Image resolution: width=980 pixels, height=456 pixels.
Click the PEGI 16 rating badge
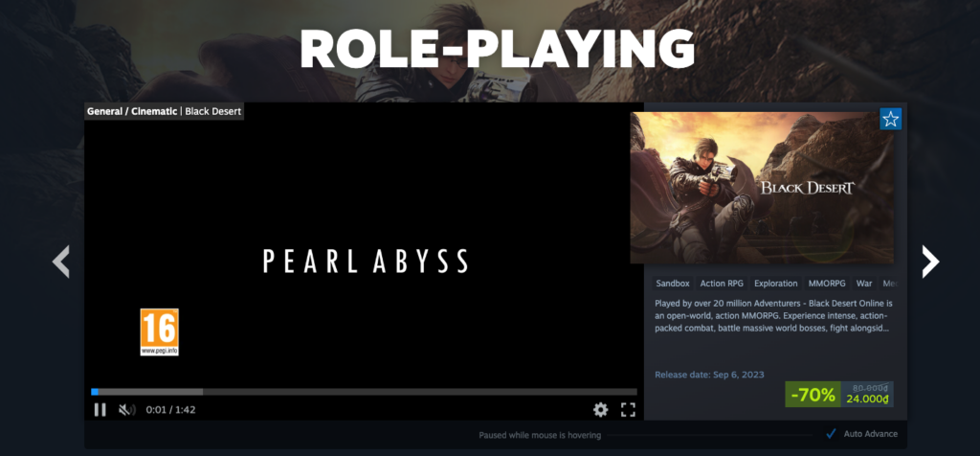click(x=160, y=332)
